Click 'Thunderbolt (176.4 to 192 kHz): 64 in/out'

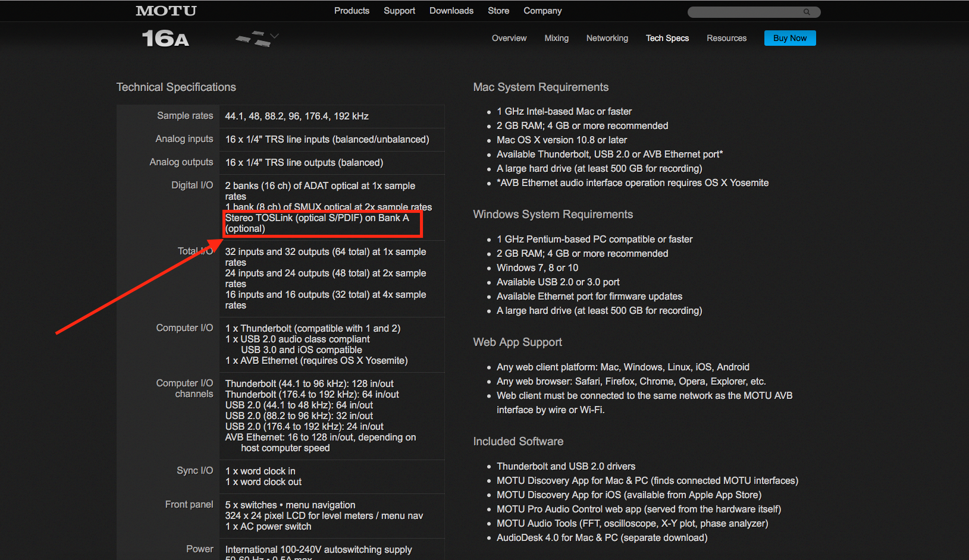click(x=312, y=395)
